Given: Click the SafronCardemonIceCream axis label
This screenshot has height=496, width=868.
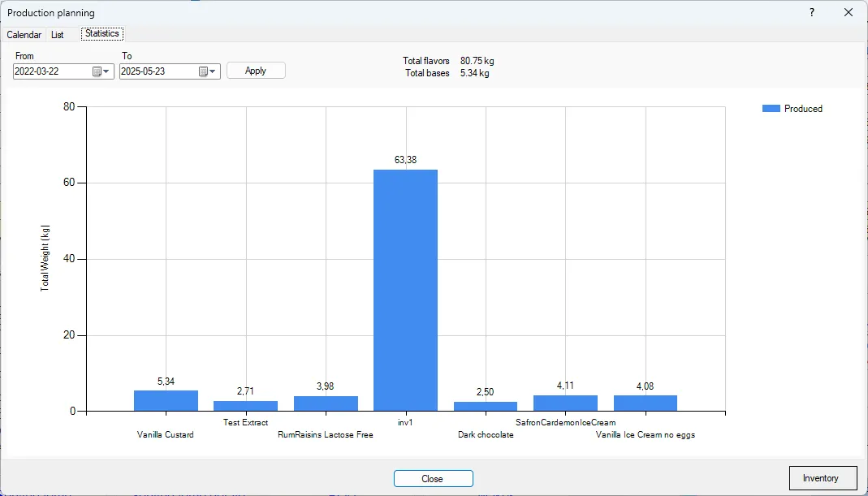Looking at the screenshot, I should point(566,422).
